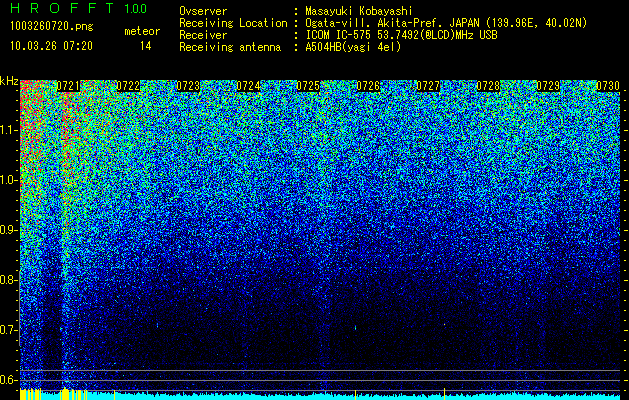Click the 0722 time marker
Viewport: 629px width, 400px height.
[128, 86]
